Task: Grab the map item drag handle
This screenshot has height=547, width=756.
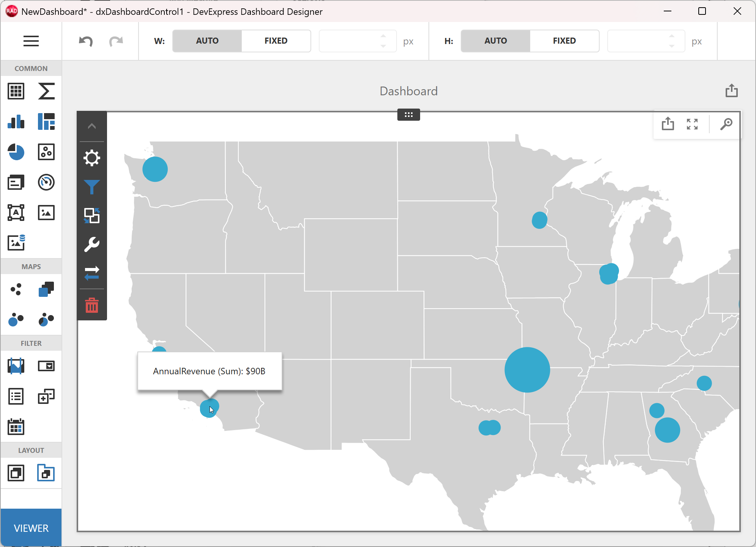Action: click(x=409, y=115)
